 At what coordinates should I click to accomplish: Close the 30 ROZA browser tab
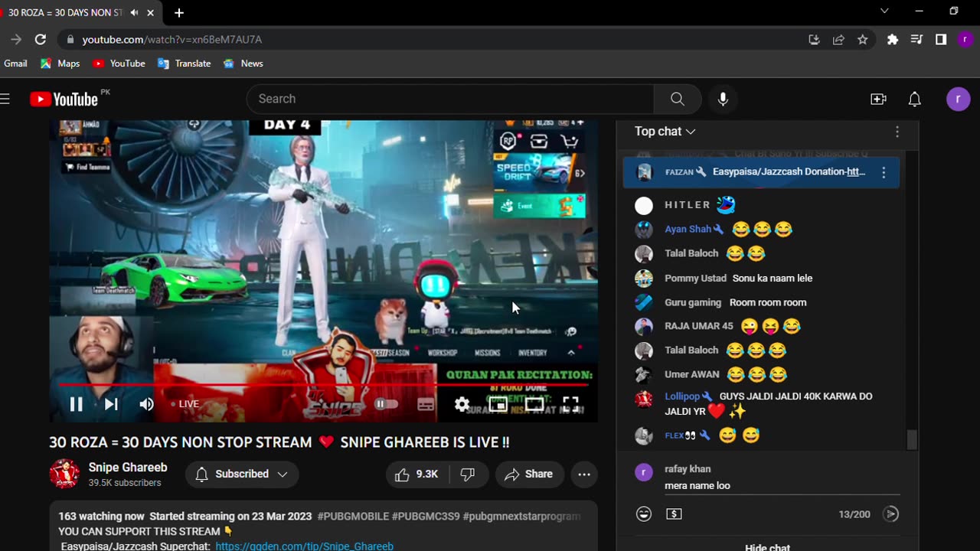click(151, 13)
